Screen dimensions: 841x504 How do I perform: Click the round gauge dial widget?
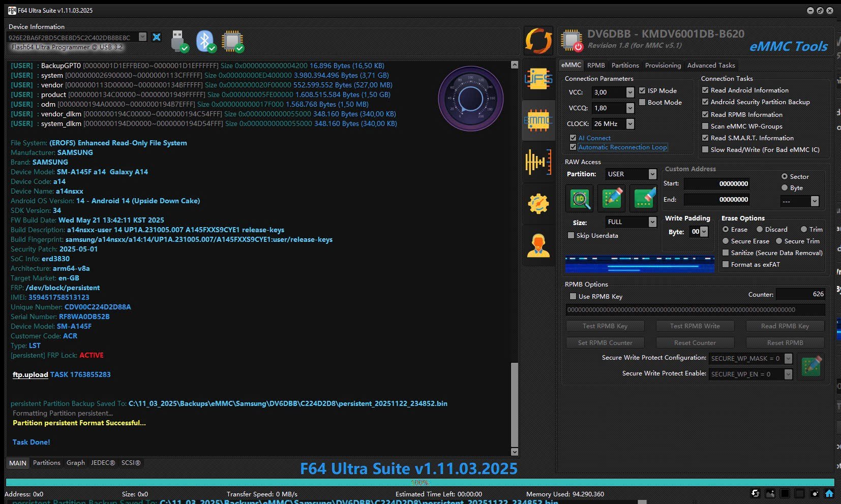(471, 99)
